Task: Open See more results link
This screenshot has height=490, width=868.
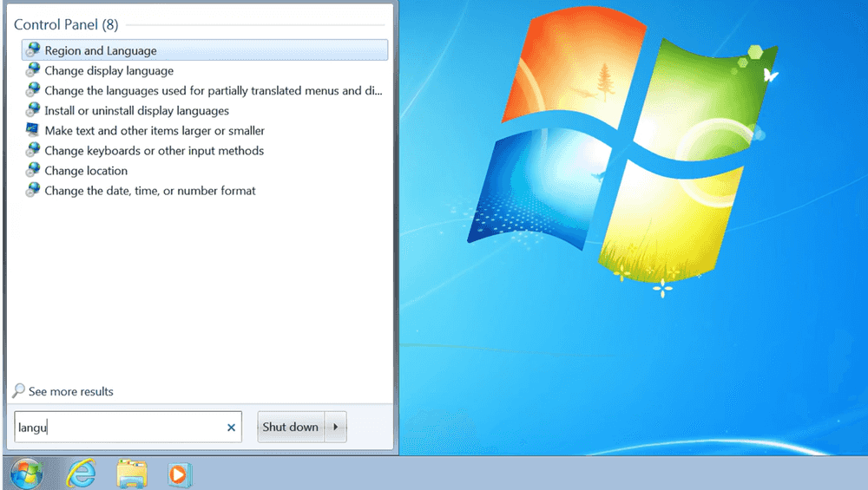Action: coord(70,391)
